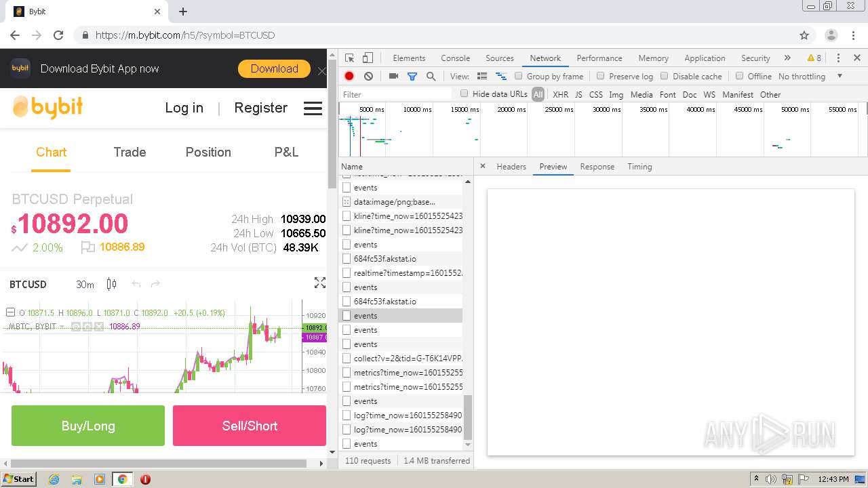
Task: Open the Sources tab
Action: coord(500,58)
